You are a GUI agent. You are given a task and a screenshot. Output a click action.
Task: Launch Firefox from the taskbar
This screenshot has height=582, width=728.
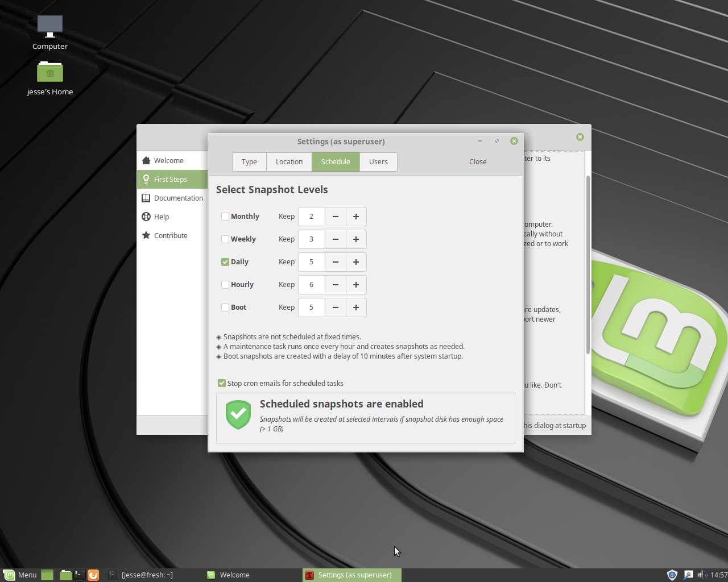[x=93, y=575]
